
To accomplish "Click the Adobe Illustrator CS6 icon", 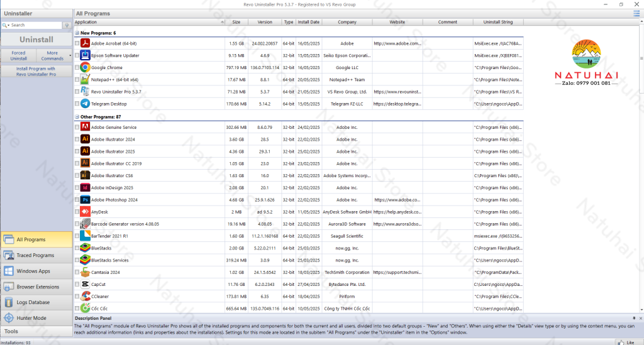I will point(85,175).
